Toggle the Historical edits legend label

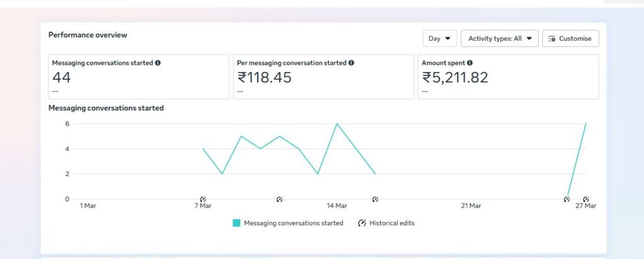coord(392,223)
